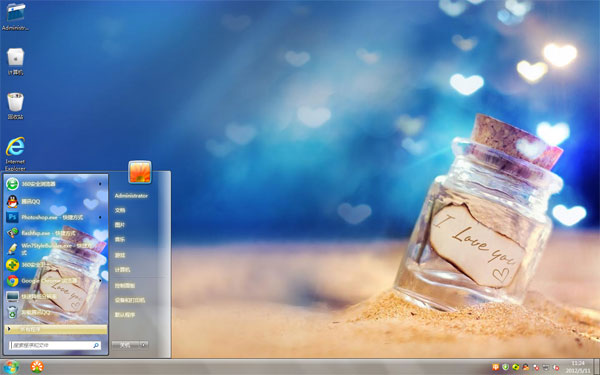This screenshot has width=600, height=375.
Task: Expand Photoshop.exe jump list arrow
Action: (x=100, y=217)
